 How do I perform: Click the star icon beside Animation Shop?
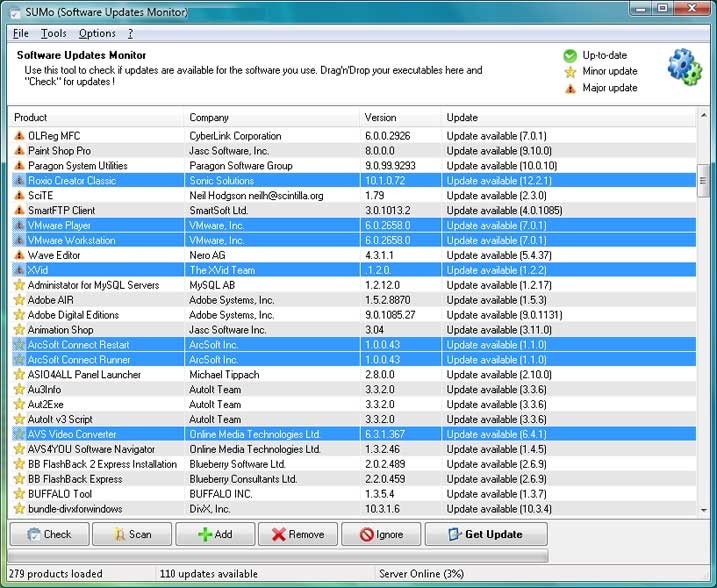tap(19, 330)
